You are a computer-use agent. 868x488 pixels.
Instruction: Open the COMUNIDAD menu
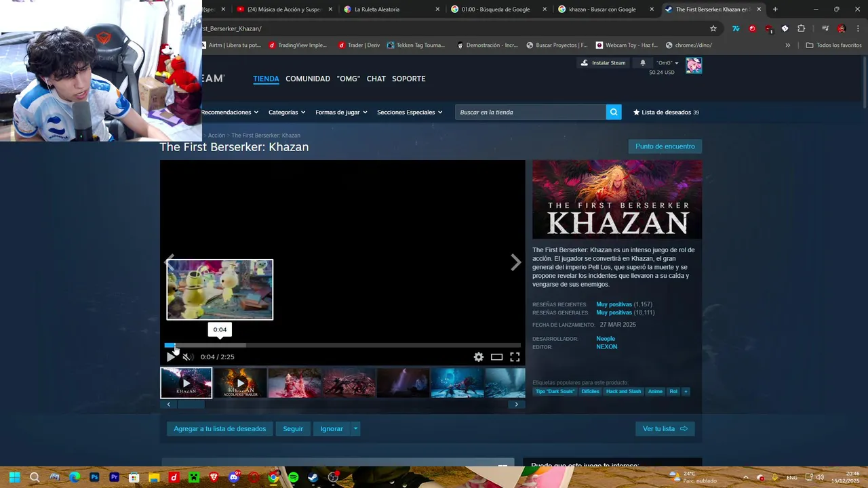point(307,79)
